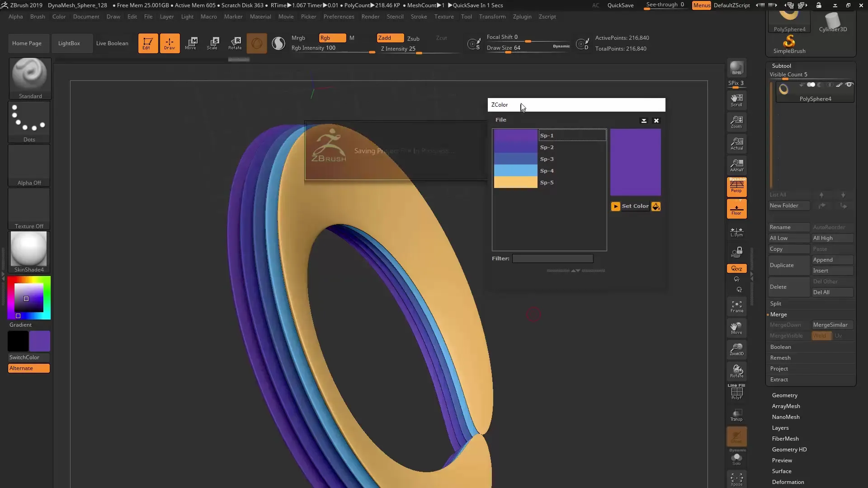Click the Draw Size slider
Viewport: 868px width, 488px height.
[x=528, y=48]
